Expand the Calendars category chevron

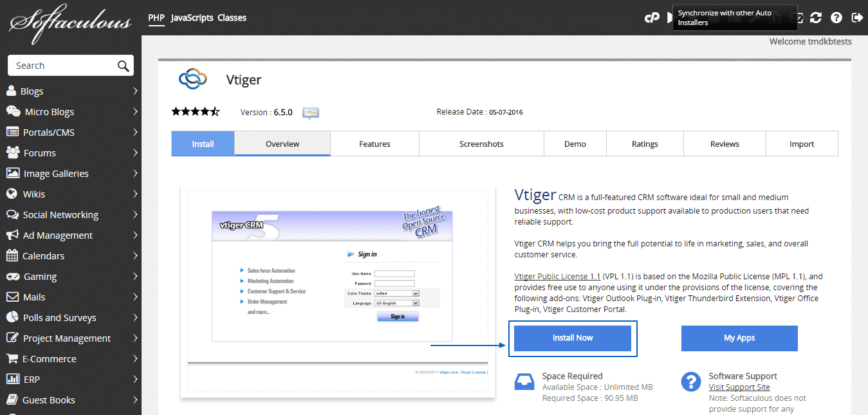[135, 255]
